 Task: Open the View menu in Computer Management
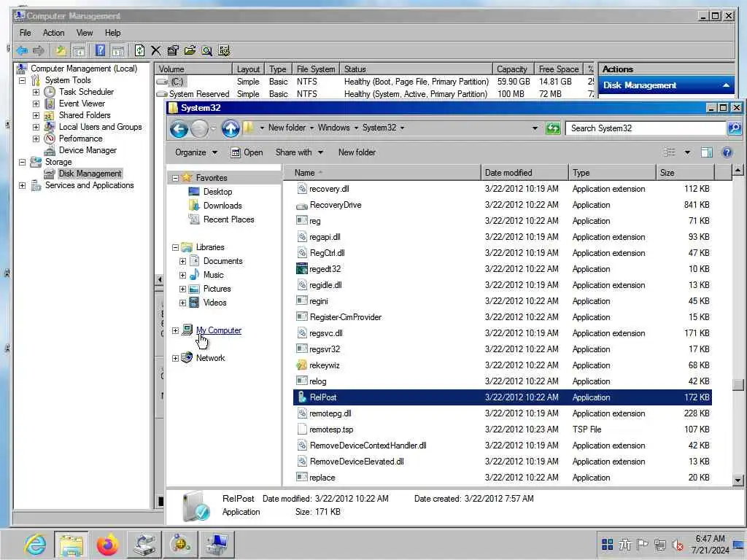click(x=85, y=33)
